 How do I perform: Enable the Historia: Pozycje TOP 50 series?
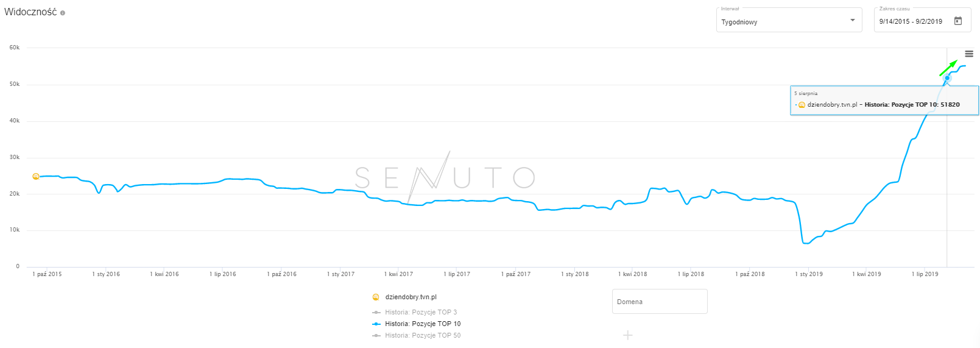(422, 335)
